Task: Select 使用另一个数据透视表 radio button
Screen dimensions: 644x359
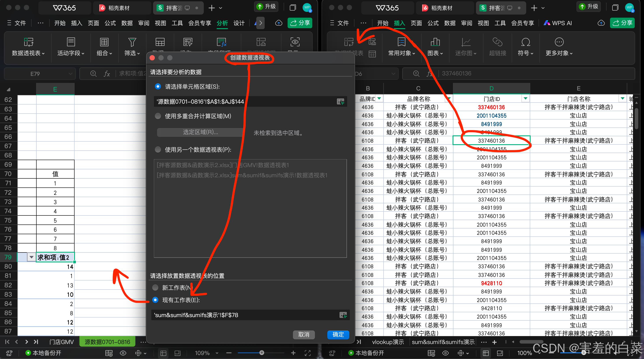Action: 158,150
